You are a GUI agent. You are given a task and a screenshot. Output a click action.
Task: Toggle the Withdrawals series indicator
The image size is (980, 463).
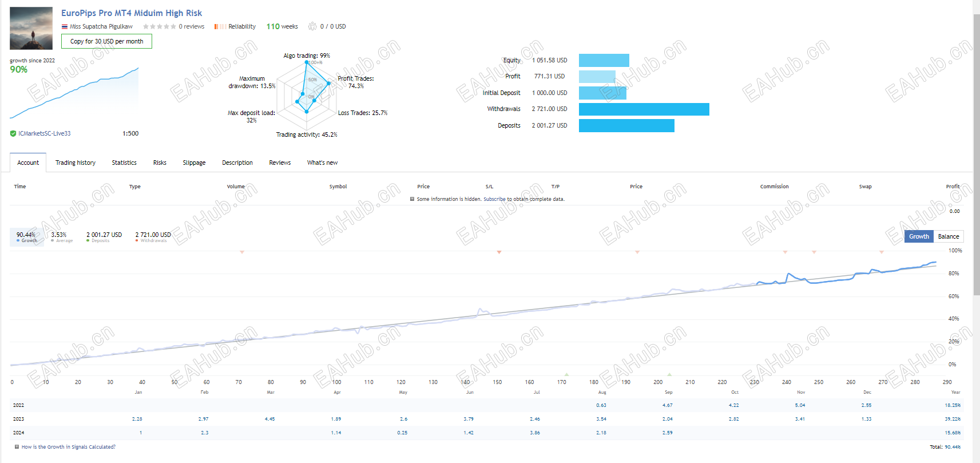point(153,237)
